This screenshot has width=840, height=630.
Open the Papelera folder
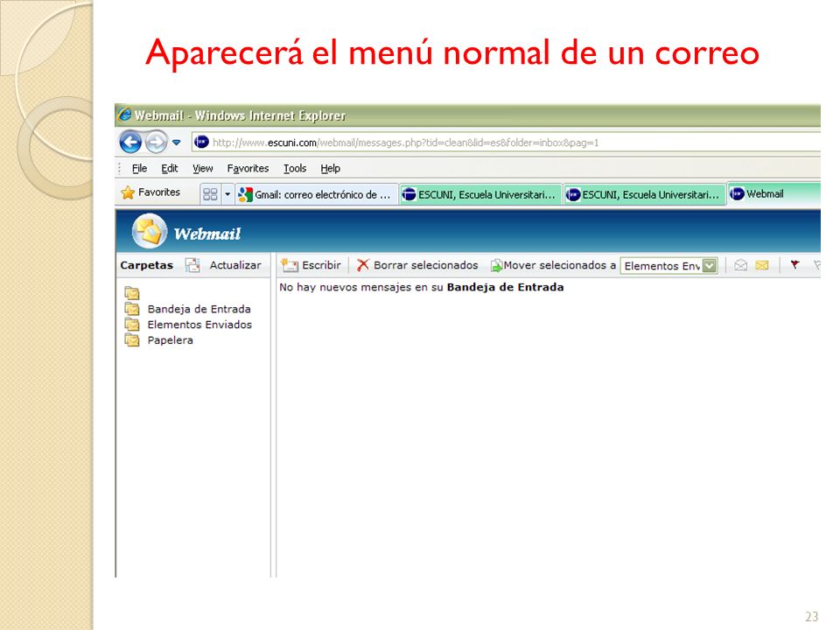[171, 340]
